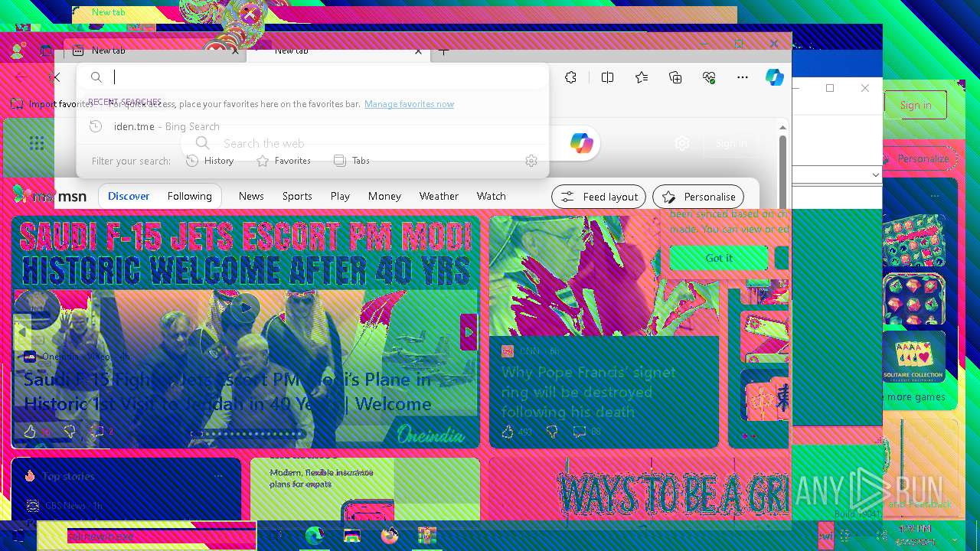Follow the Manage favorites now link
The width and height of the screenshot is (980, 551).
pyautogui.click(x=409, y=104)
